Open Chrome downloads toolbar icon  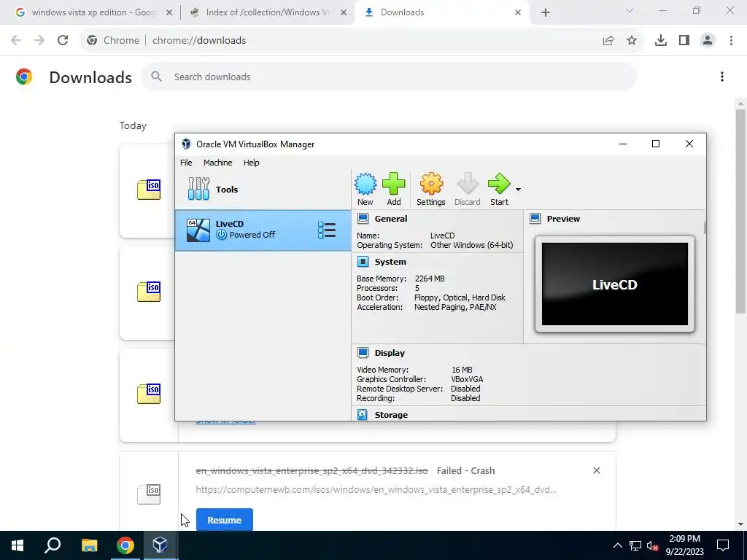click(x=661, y=41)
